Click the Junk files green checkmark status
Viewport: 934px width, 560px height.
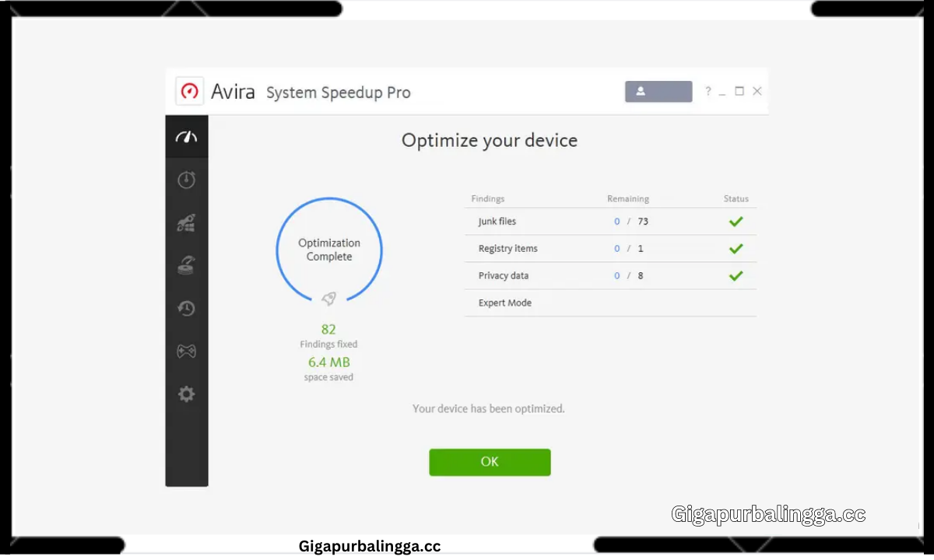736,222
